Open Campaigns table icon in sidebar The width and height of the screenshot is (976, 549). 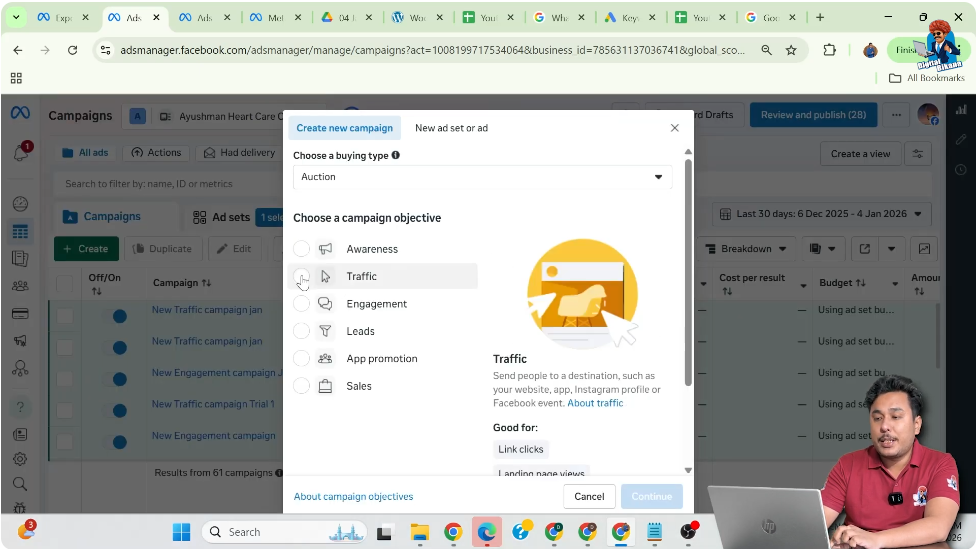[20, 232]
